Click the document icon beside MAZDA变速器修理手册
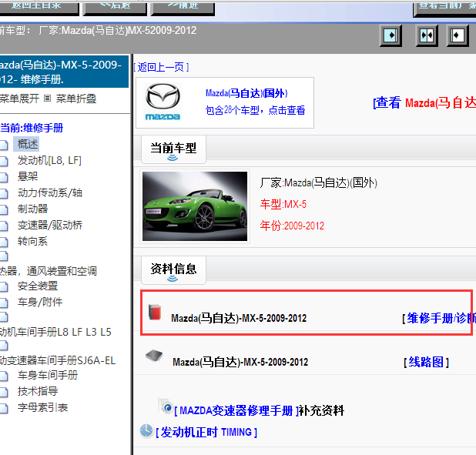This screenshot has height=455, width=476. click(x=166, y=405)
